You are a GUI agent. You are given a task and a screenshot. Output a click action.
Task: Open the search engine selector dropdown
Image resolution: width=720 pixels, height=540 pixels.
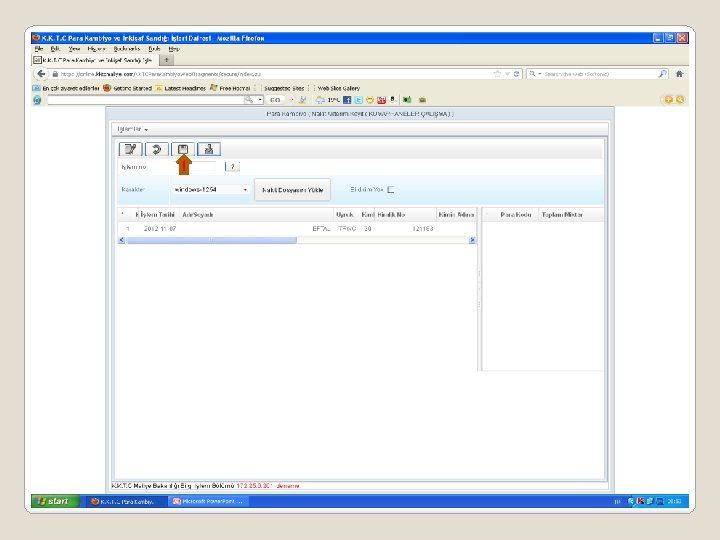coord(535,74)
